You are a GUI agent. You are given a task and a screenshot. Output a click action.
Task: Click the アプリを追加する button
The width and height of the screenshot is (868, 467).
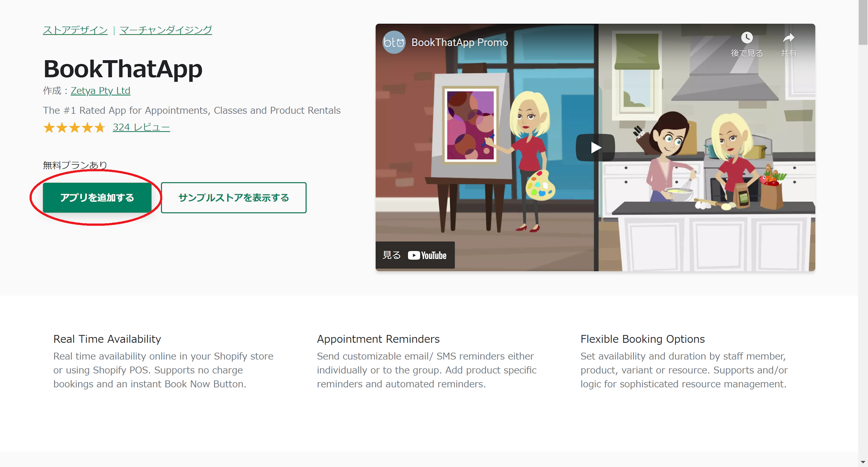pyautogui.click(x=97, y=198)
